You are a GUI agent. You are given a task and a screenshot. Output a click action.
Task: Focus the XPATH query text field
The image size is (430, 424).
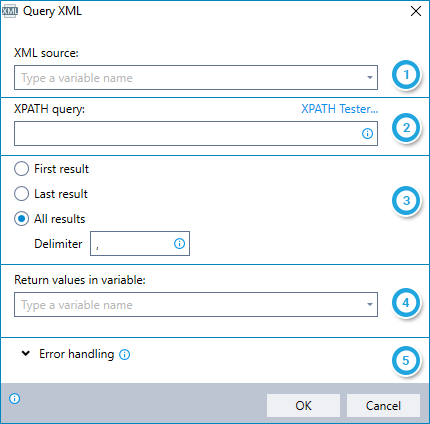(x=196, y=134)
